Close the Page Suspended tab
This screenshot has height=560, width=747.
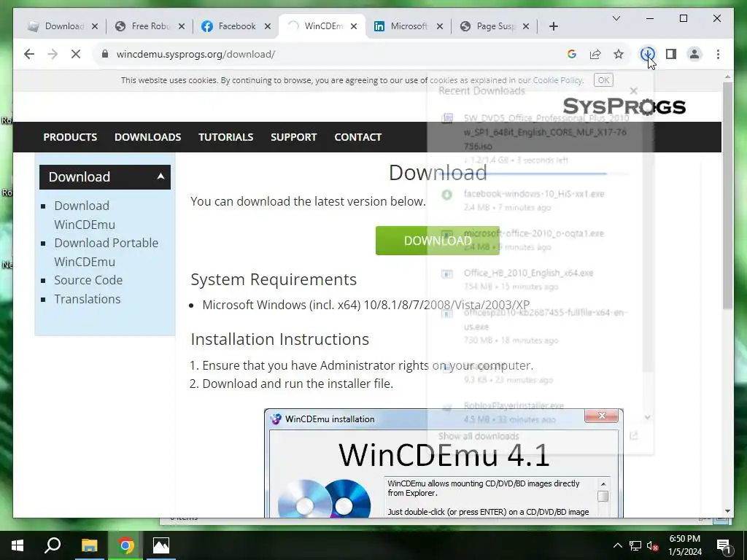point(525,26)
